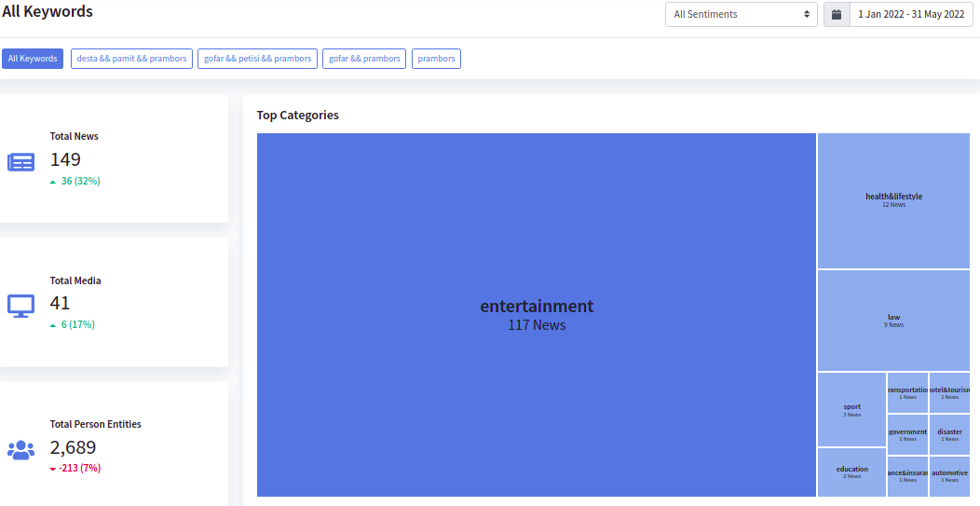Click the government treemap tile
This screenshot has height=506, width=980.
[907, 434]
